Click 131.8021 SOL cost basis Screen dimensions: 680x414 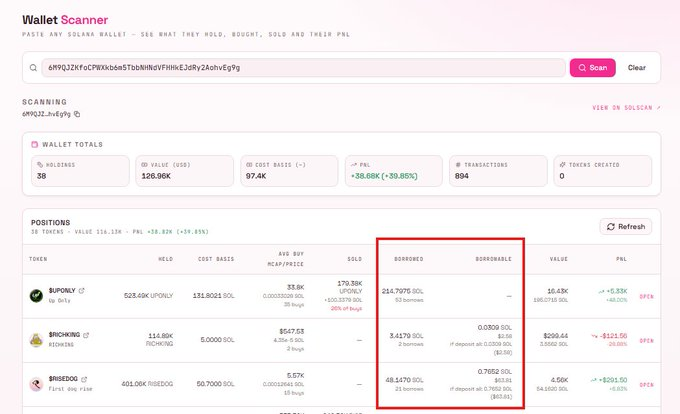pos(213,296)
